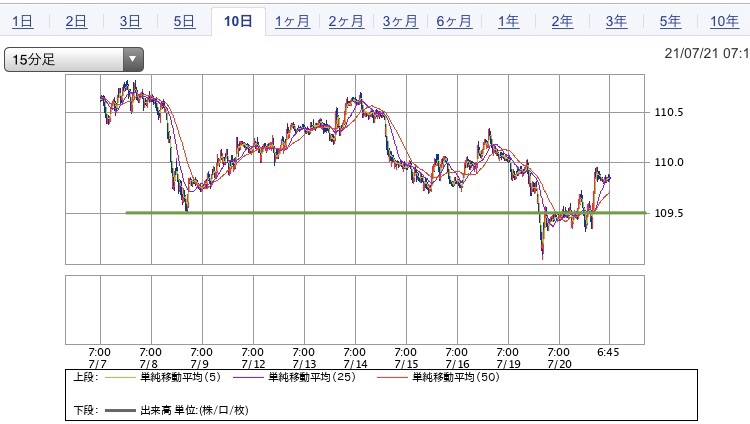This screenshot has width=750, height=424.
Task: Click the 6:45 time axis label
Action: (x=608, y=353)
